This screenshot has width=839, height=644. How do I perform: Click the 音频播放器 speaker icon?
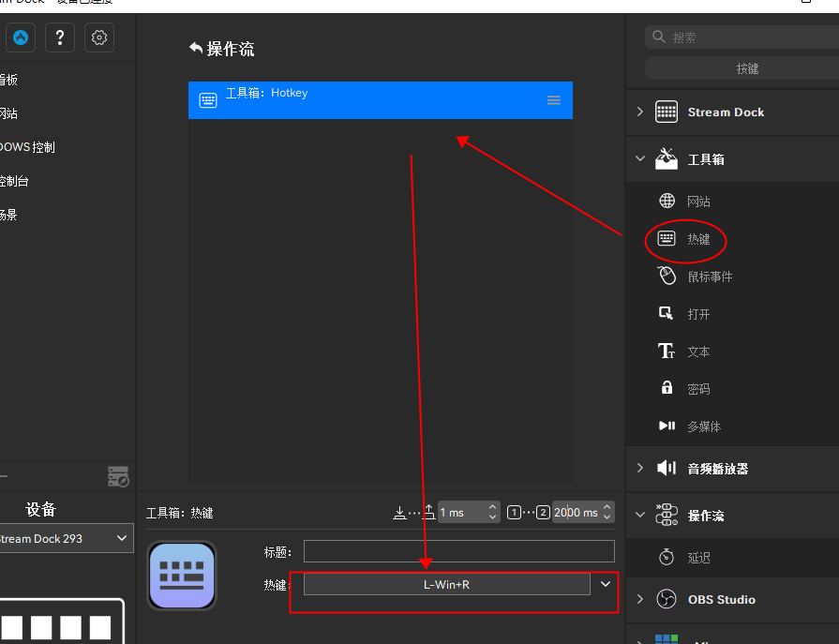click(x=667, y=468)
